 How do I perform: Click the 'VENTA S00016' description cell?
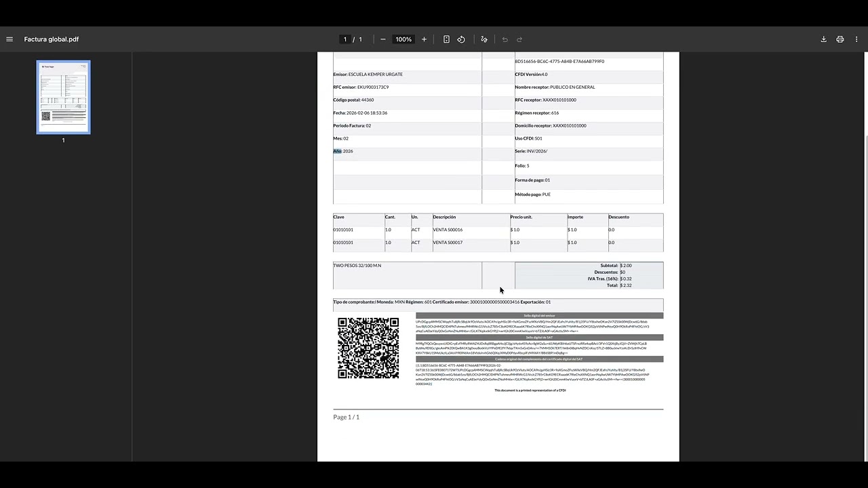pyautogui.click(x=448, y=230)
